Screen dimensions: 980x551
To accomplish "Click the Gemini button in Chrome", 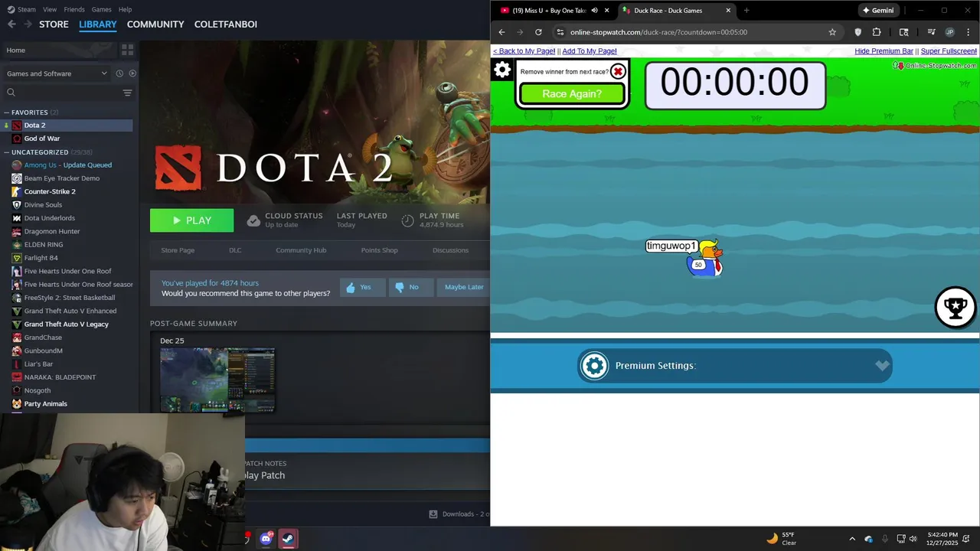I will [877, 11].
